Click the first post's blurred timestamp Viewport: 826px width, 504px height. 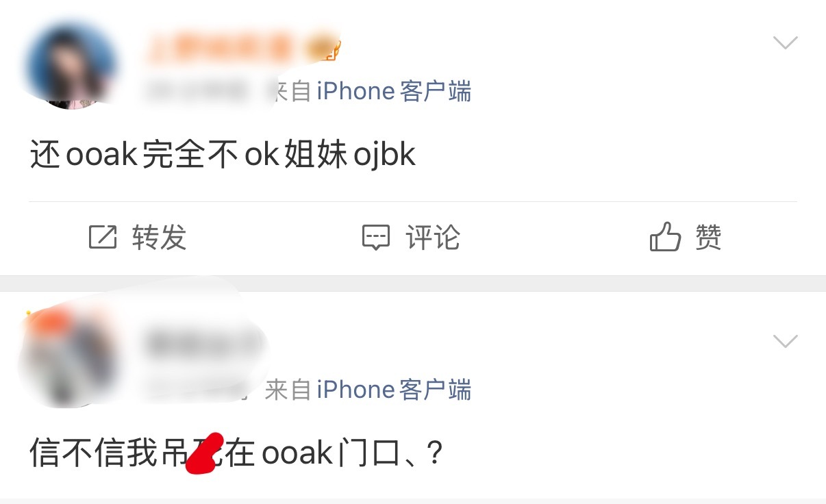coord(195,92)
